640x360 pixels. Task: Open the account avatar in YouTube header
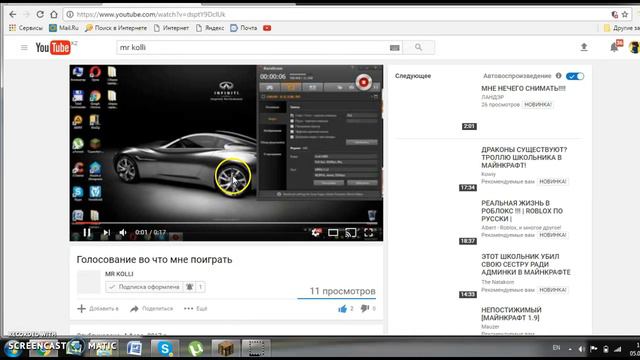pyautogui.click(x=634, y=47)
